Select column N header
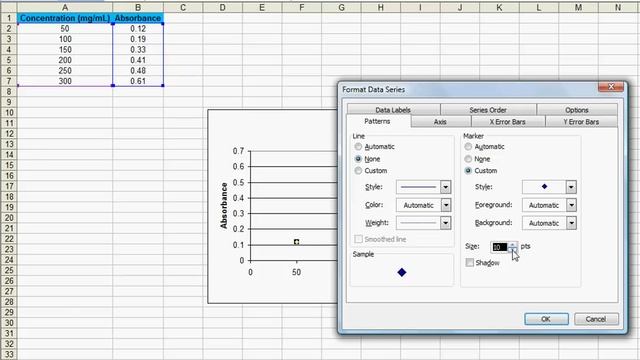This screenshot has width=640, height=360. point(618,8)
